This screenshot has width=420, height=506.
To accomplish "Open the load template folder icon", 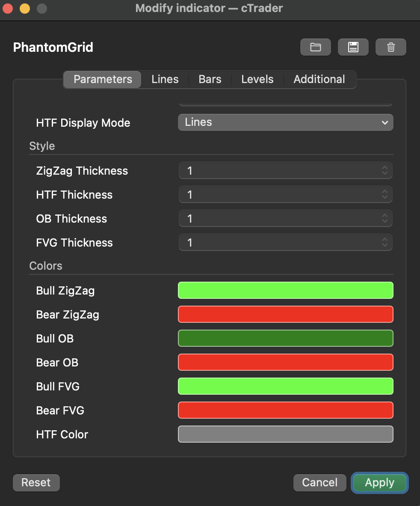I will click(315, 47).
